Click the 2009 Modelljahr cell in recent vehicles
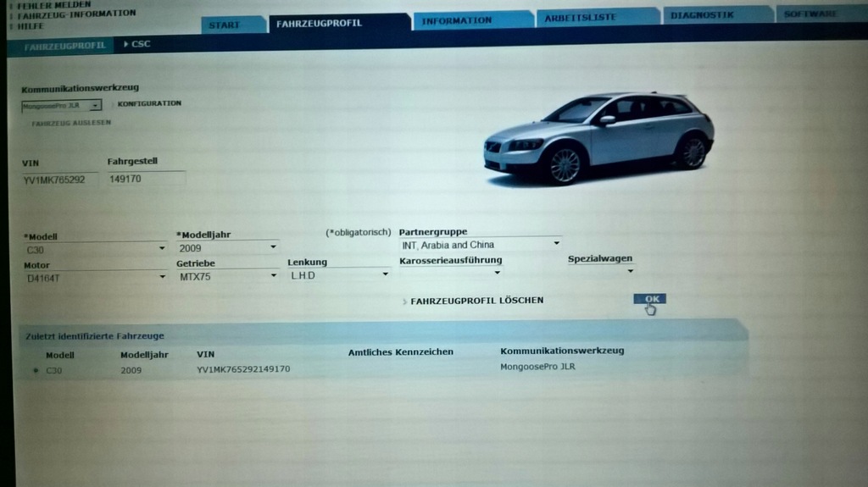 131,370
